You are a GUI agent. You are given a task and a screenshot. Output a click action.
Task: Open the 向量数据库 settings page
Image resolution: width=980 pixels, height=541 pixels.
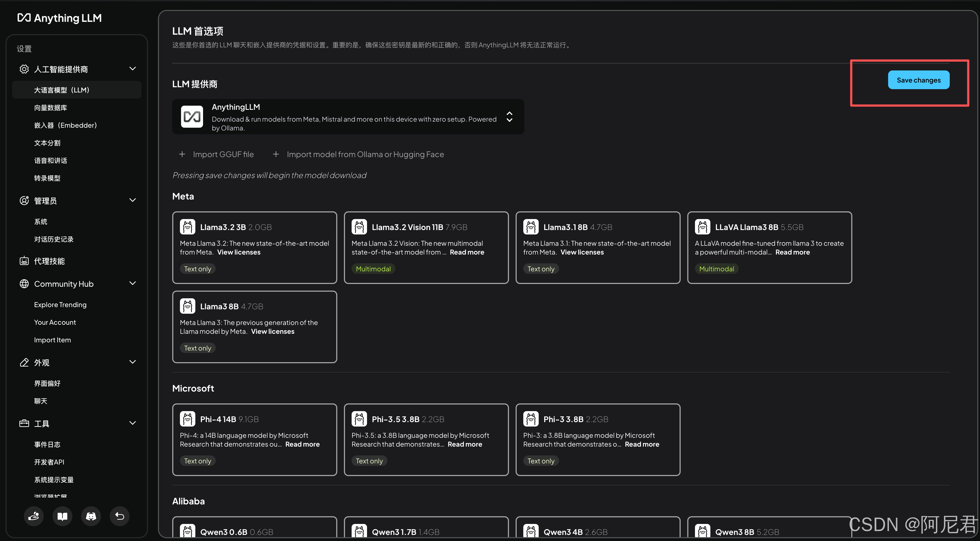pos(51,108)
